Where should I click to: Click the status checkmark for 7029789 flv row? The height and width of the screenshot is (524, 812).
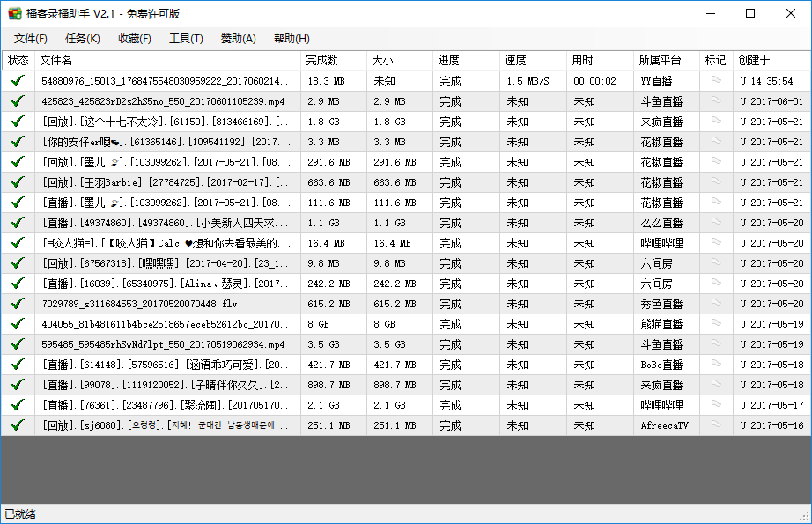pyautogui.click(x=18, y=304)
